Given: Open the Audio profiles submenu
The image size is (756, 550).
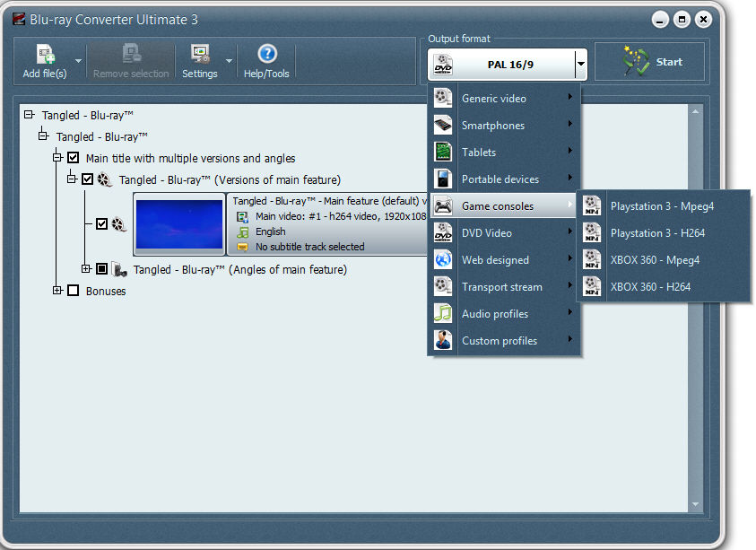Looking at the screenshot, I should tap(504, 314).
